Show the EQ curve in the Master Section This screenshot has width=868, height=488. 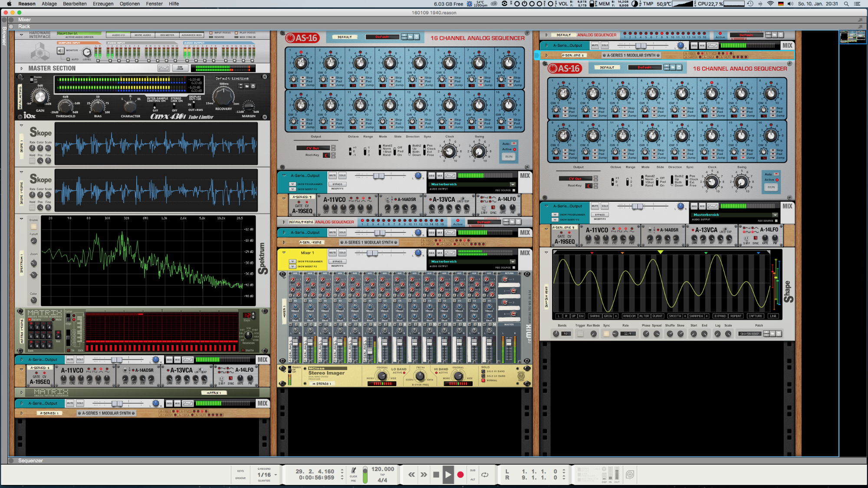coord(164,68)
